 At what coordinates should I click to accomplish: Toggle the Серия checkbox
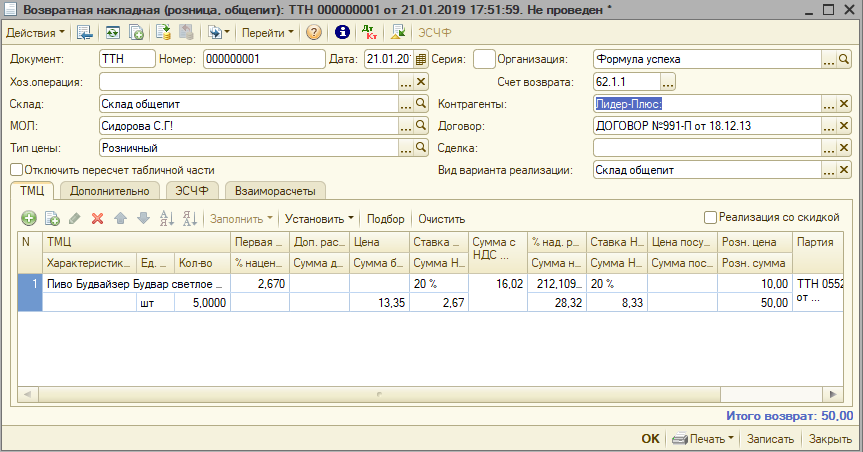coord(483,59)
